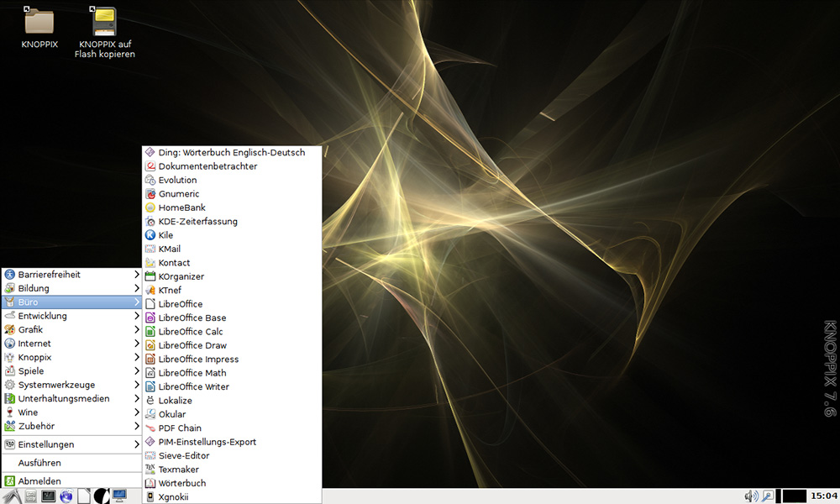The width and height of the screenshot is (840, 504).
Task: Open the KNOPPIX folder desktop icon
Action: coord(39,20)
